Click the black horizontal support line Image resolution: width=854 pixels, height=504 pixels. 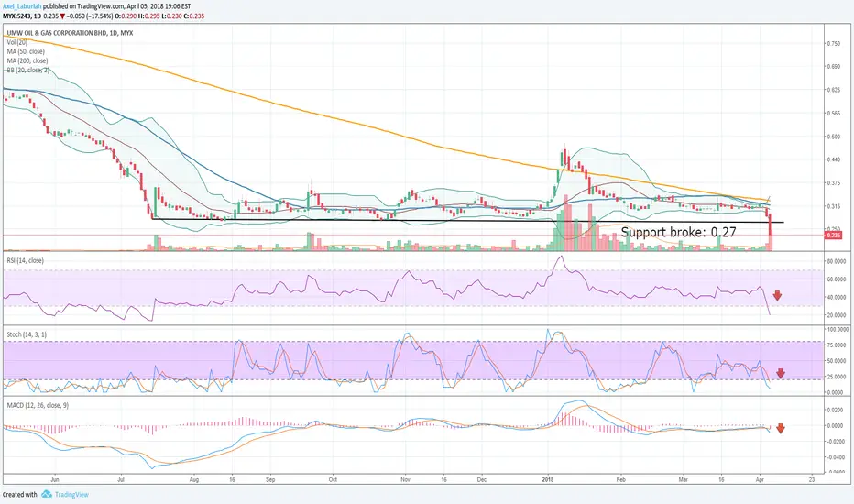[467, 221]
